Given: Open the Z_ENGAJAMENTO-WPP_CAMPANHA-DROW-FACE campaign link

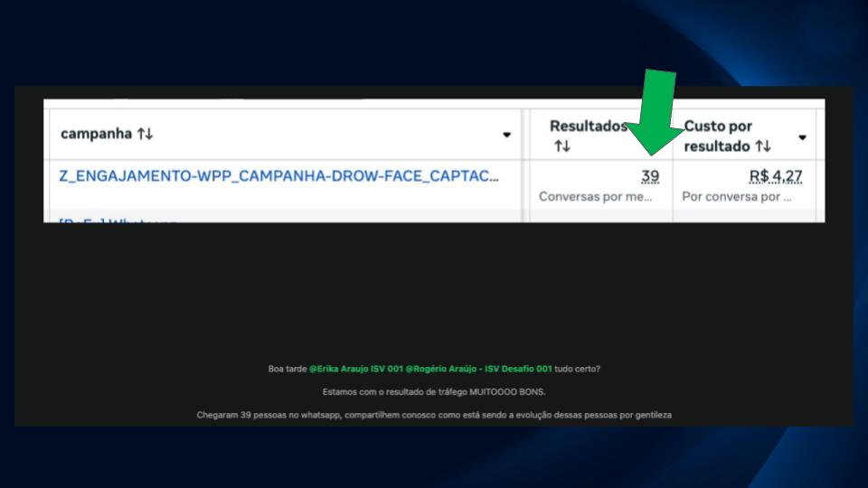Looking at the screenshot, I should click(x=278, y=176).
